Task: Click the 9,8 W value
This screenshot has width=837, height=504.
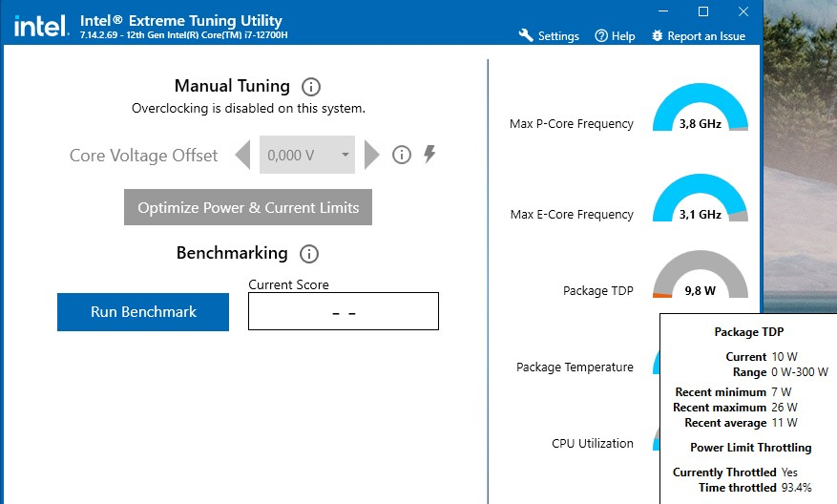Action: (x=700, y=291)
